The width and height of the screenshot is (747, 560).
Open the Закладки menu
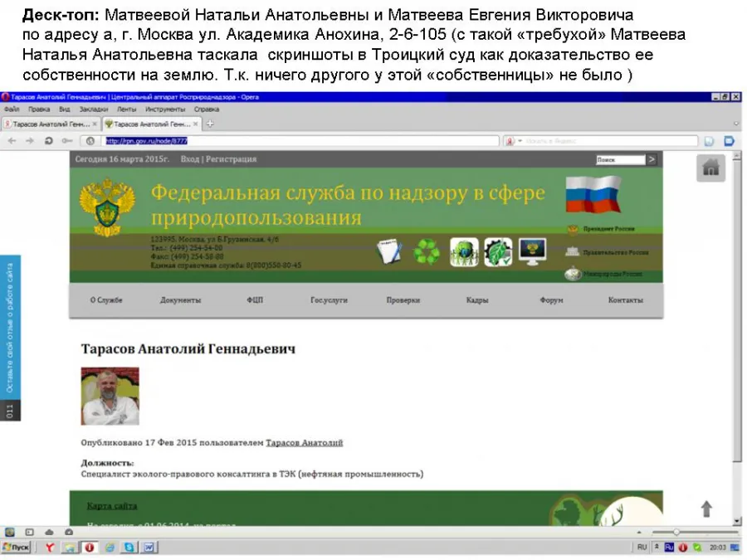click(x=93, y=109)
